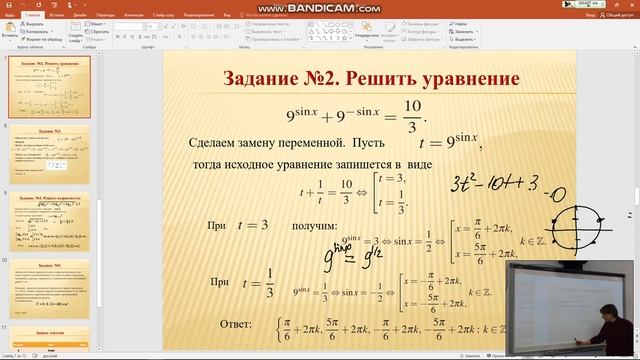Select slide 10 thumbnail Задание №5
The height and width of the screenshot is (360, 640).
click(x=49, y=288)
